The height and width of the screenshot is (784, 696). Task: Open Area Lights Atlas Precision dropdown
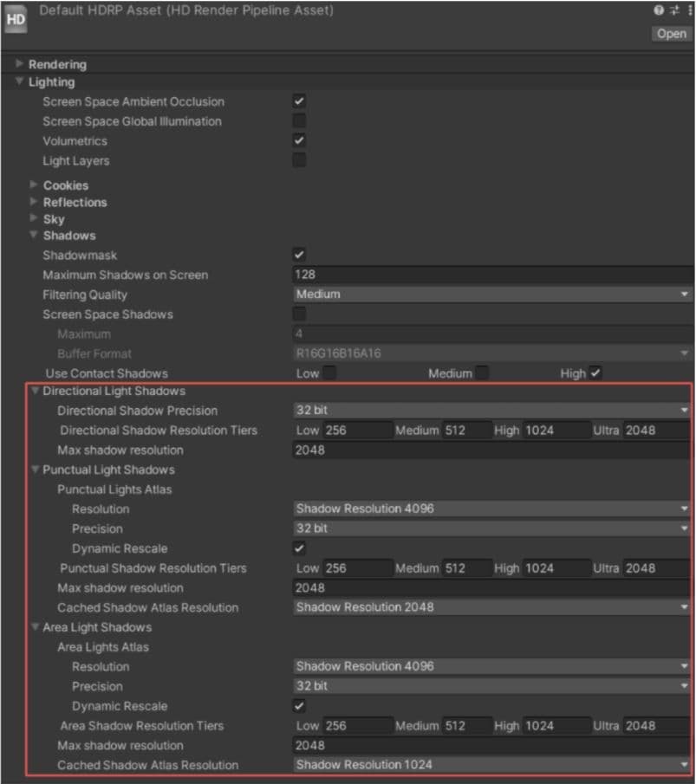click(x=491, y=686)
